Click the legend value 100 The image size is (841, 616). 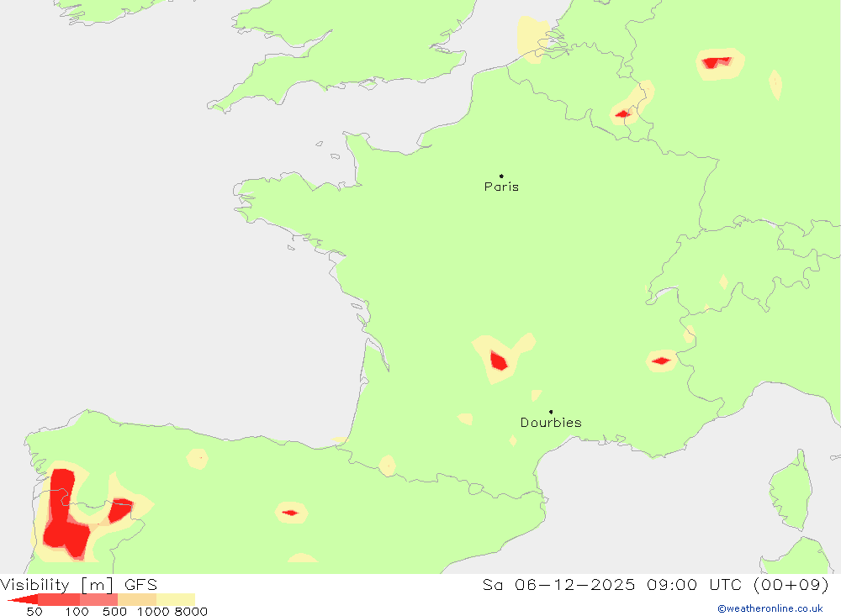click(x=77, y=611)
